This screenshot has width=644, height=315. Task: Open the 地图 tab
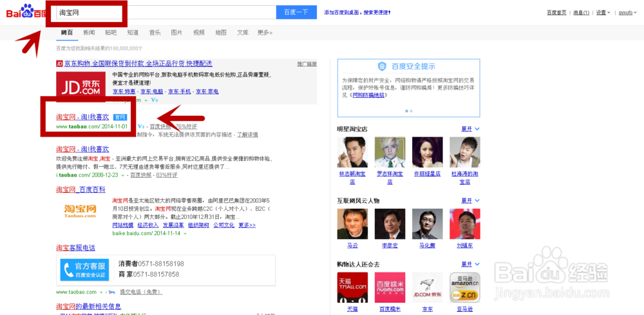click(x=220, y=32)
